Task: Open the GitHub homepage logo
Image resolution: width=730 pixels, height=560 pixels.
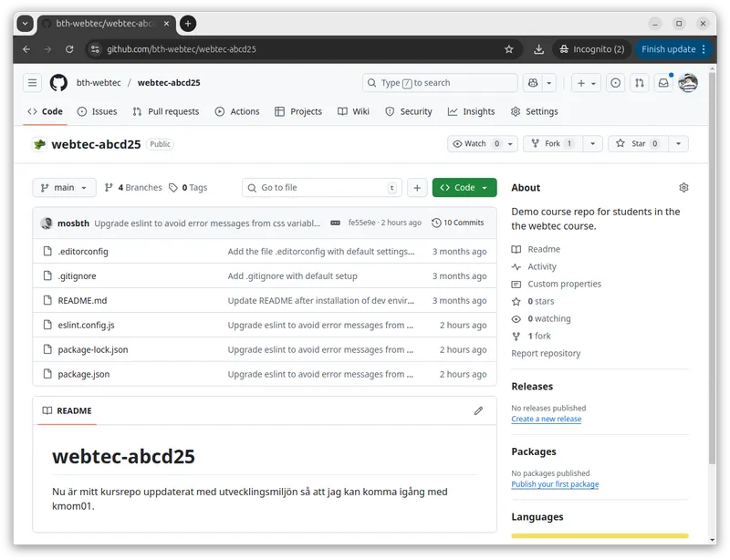Action: click(58, 83)
